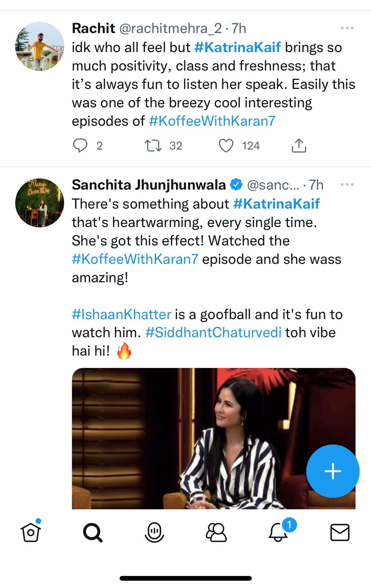371x588 pixels.
Task: Open the #SiddhantChaturvedi hashtag
Action: tap(213, 332)
